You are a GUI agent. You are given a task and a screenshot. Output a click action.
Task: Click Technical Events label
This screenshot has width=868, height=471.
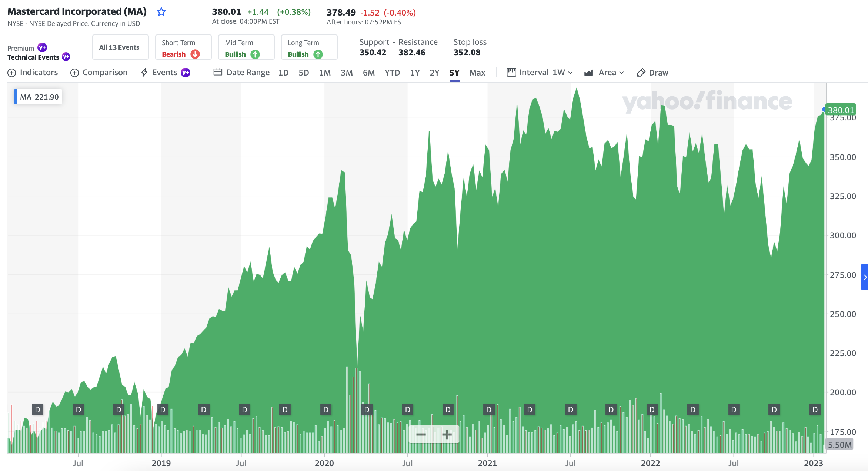[x=33, y=57]
